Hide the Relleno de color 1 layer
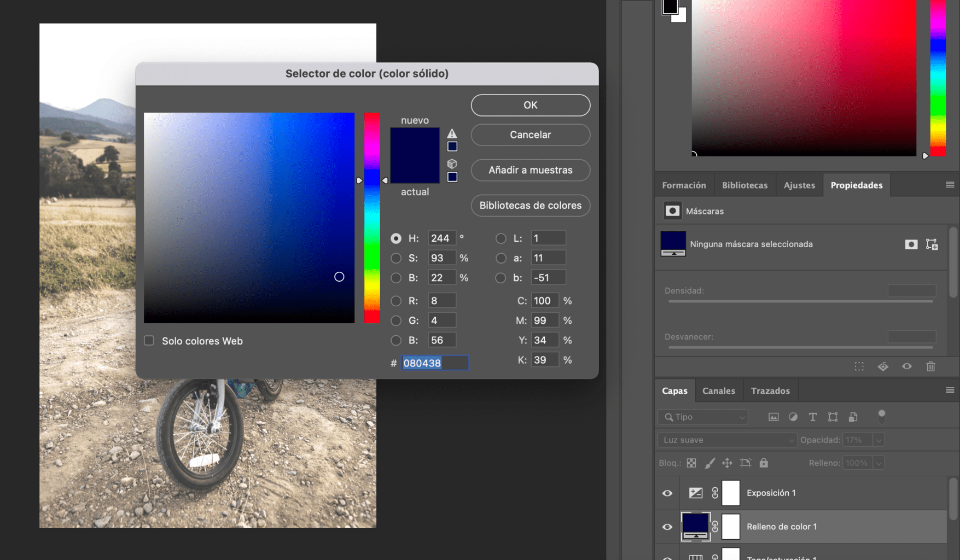Image resolution: width=960 pixels, height=560 pixels. click(x=667, y=527)
